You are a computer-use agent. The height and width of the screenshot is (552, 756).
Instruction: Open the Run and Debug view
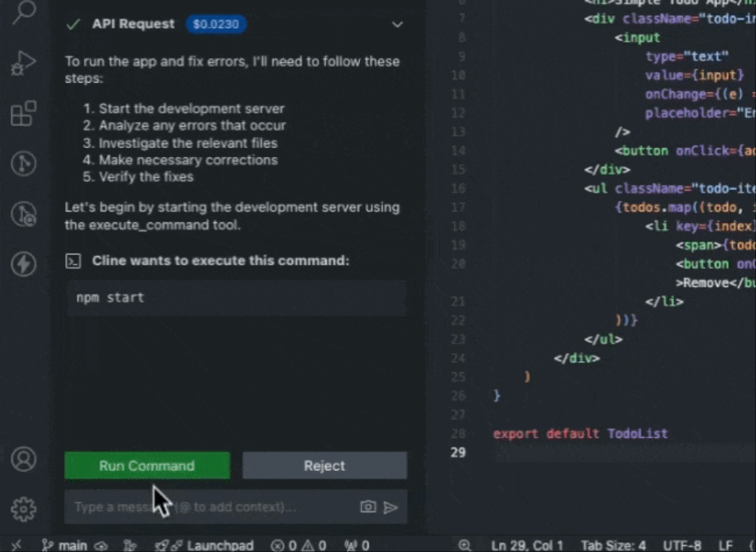point(24,64)
